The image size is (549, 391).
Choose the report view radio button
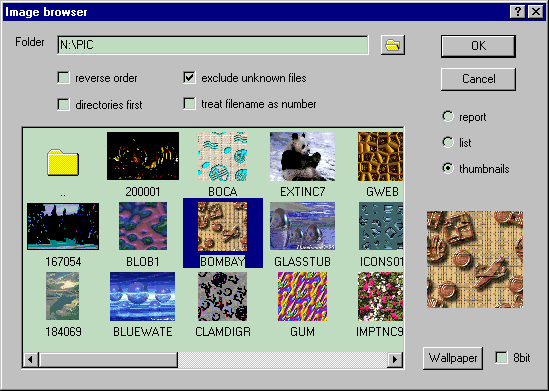[x=448, y=116]
